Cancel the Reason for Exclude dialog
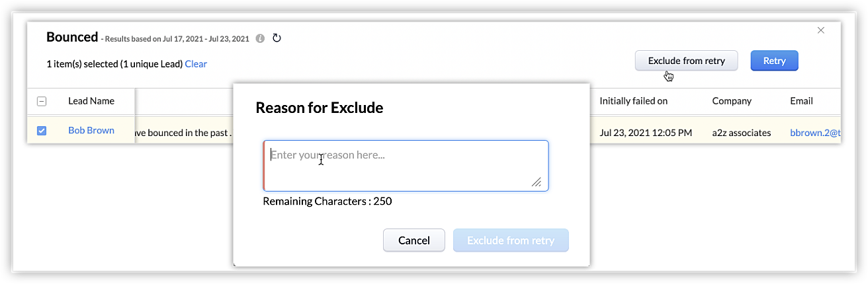 (x=414, y=240)
